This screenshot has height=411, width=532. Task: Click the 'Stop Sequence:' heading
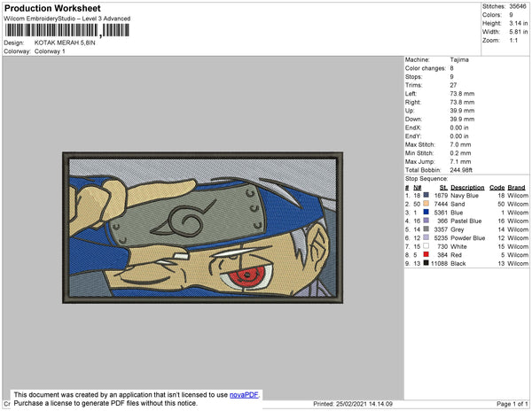[x=426, y=179]
